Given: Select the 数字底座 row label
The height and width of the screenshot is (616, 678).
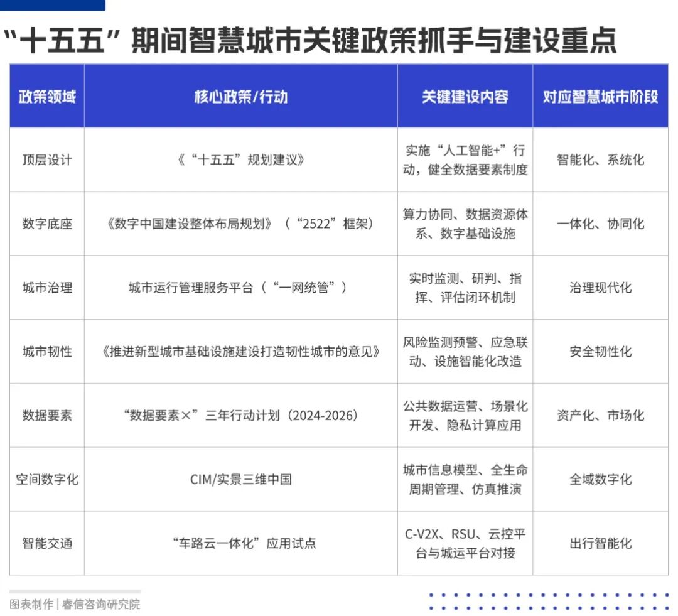Looking at the screenshot, I should (x=47, y=224).
